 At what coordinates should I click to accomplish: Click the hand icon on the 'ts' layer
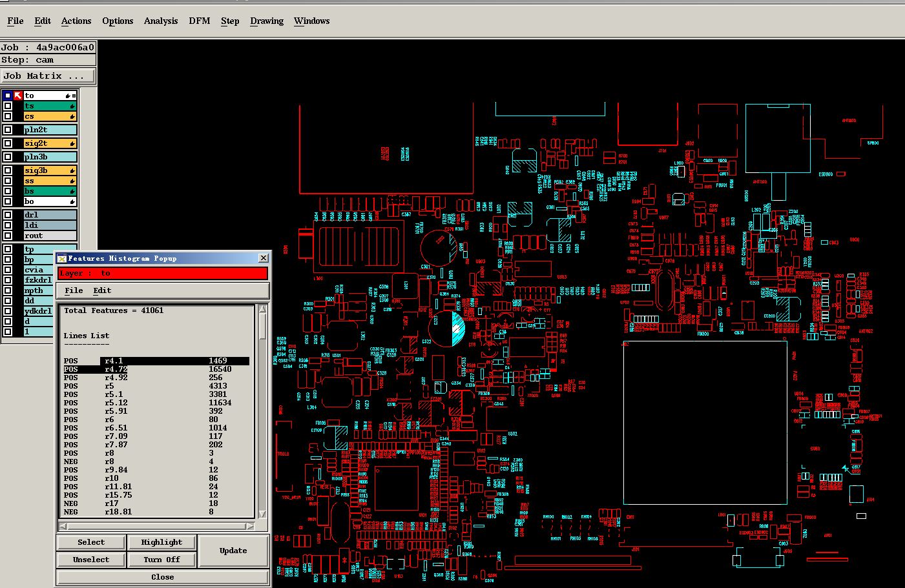click(x=72, y=106)
